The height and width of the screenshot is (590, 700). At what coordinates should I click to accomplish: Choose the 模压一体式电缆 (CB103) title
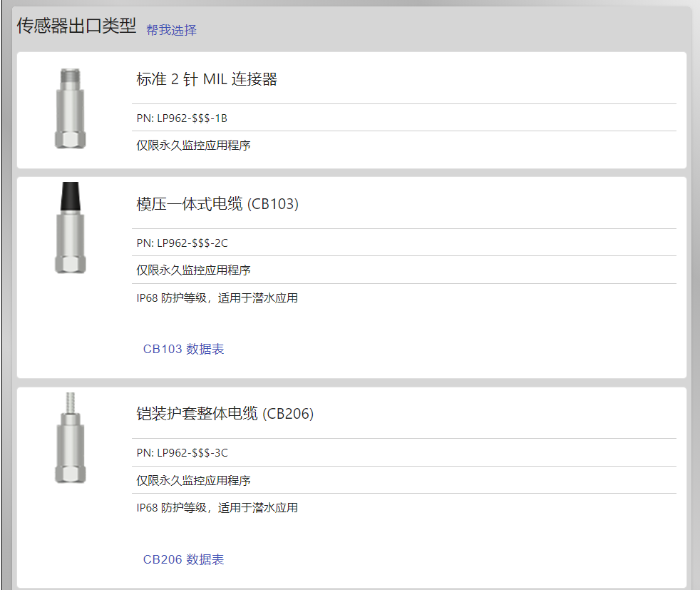[217, 204]
